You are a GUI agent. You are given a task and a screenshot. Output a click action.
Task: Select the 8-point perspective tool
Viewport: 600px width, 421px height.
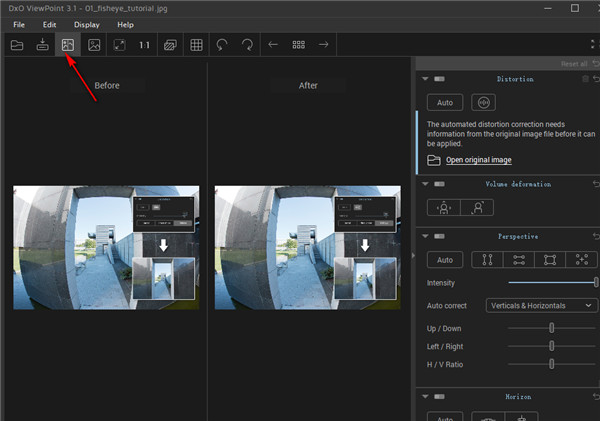click(580, 260)
